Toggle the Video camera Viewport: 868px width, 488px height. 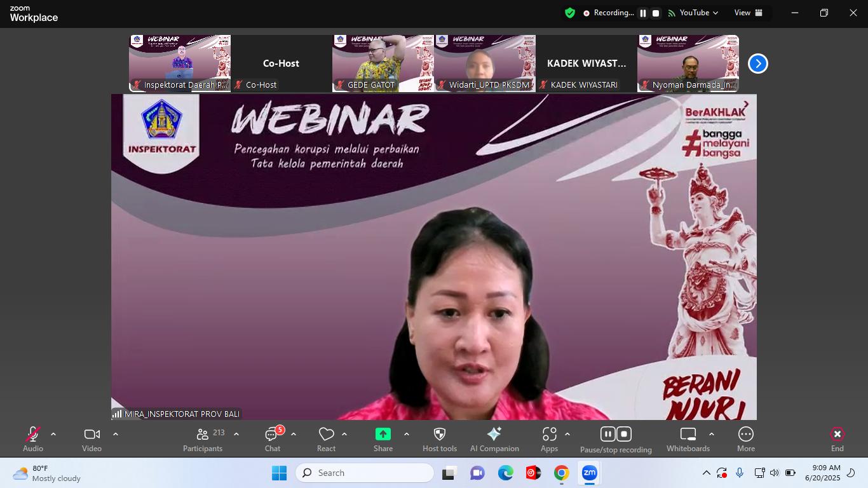point(92,439)
